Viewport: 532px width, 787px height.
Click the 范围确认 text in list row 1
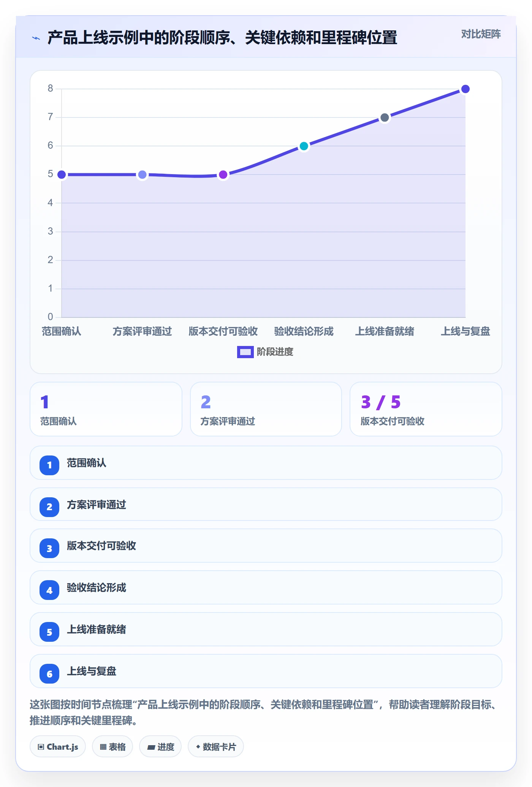[x=87, y=463]
